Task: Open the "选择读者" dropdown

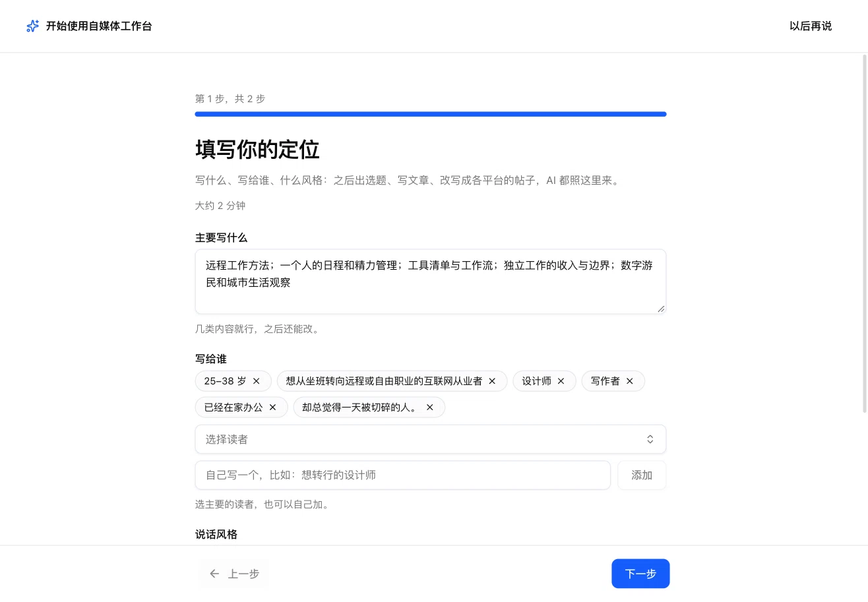Action: [x=431, y=439]
